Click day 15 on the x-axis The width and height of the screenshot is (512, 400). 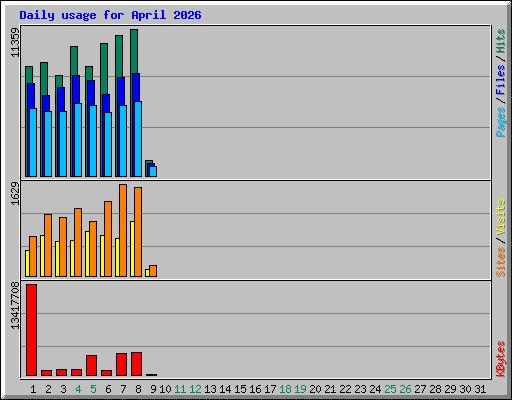click(240, 389)
